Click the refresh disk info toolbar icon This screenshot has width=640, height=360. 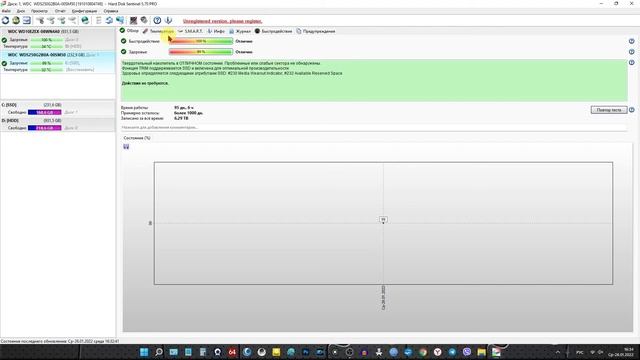tap(5, 20)
